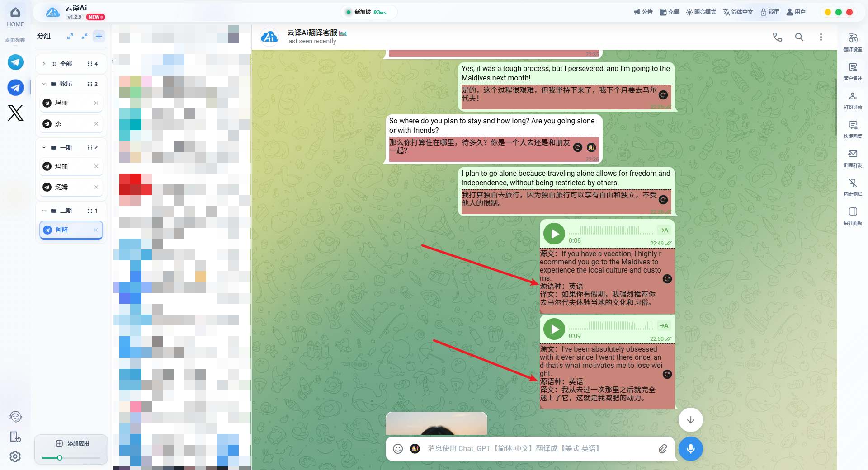This screenshot has height=470, width=868.
Task: Open the 用户 user menu
Action: click(796, 12)
